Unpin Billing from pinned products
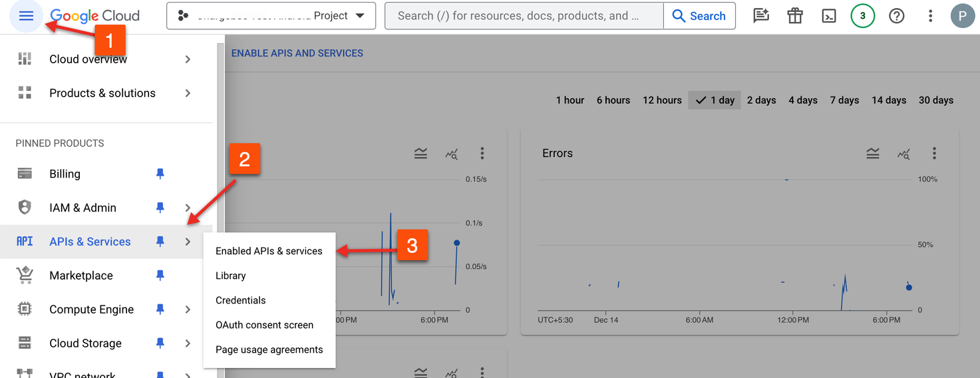This screenshot has width=980, height=378. pyautogui.click(x=160, y=174)
